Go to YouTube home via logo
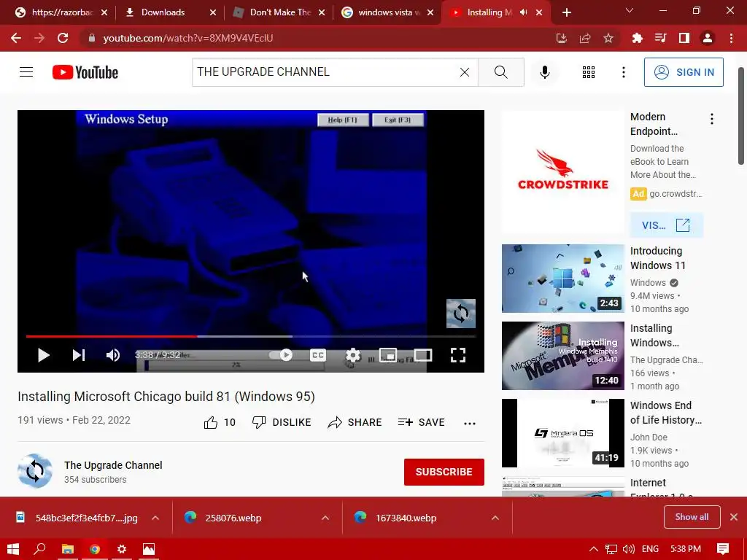Viewport: 747px width, 560px height. pos(85,72)
